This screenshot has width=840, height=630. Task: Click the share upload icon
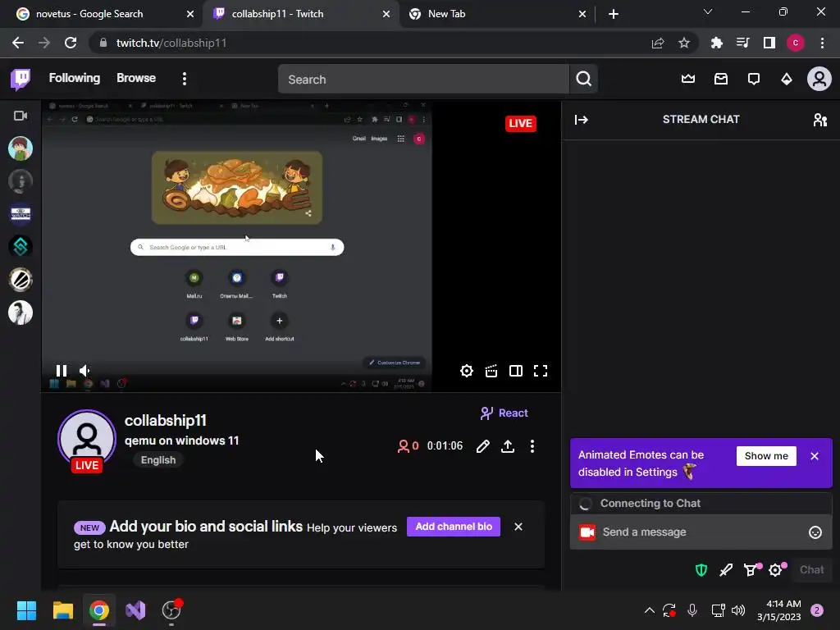click(507, 446)
